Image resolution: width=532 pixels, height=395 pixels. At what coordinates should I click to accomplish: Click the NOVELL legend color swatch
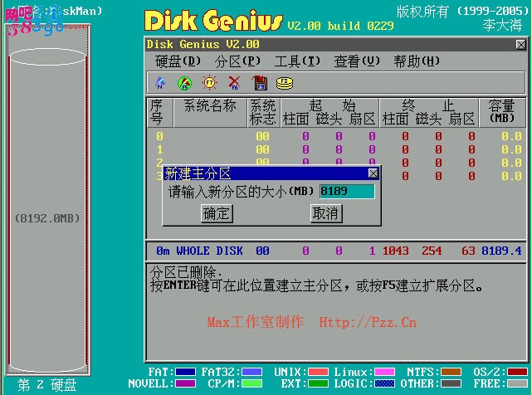tap(185, 383)
